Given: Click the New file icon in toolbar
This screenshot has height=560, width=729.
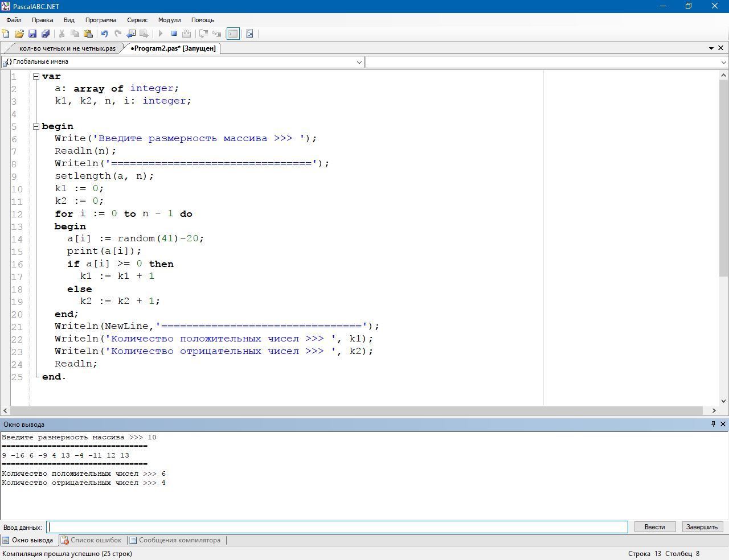Looking at the screenshot, I should tap(6, 34).
